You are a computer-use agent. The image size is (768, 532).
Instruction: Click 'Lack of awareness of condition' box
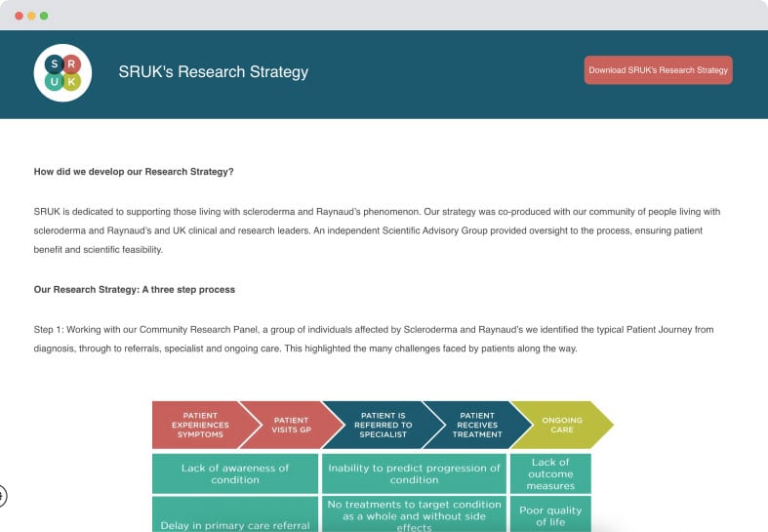(x=235, y=473)
